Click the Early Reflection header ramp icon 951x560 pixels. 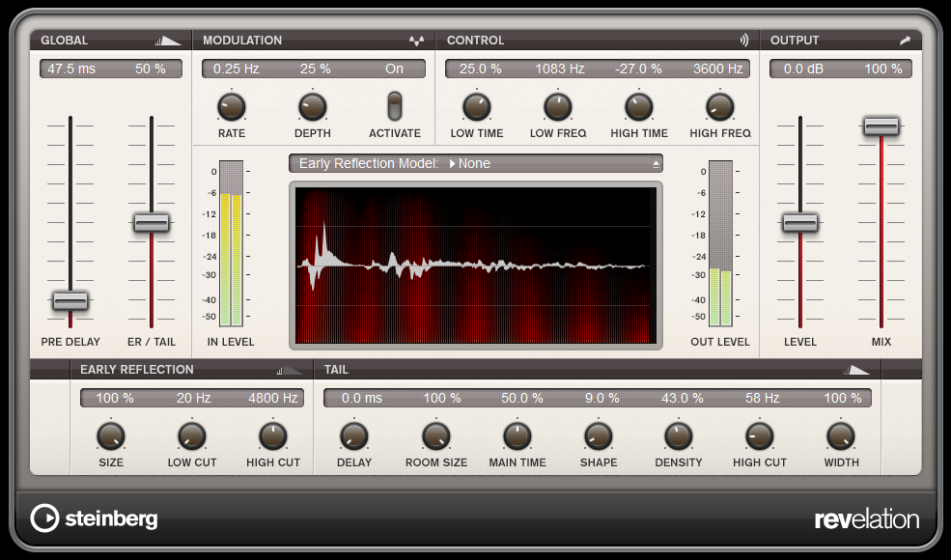click(x=290, y=370)
